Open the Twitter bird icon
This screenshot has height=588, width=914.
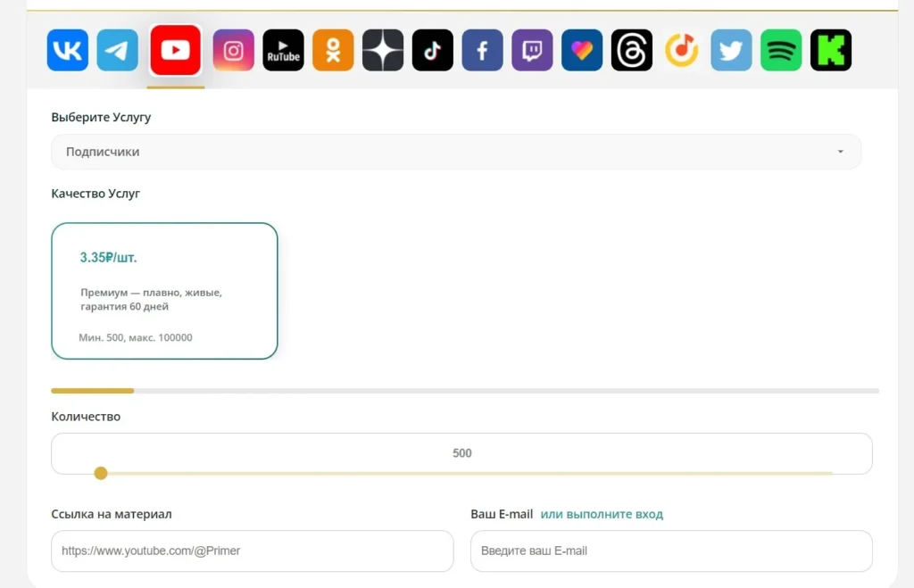(x=731, y=50)
